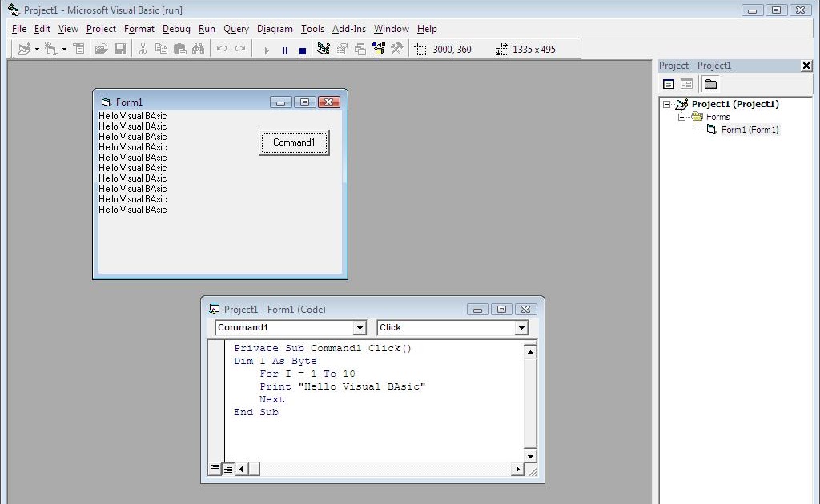Open the Toolbox hammer-and-wrench icon
820x504 pixels.
(x=397, y=49)
